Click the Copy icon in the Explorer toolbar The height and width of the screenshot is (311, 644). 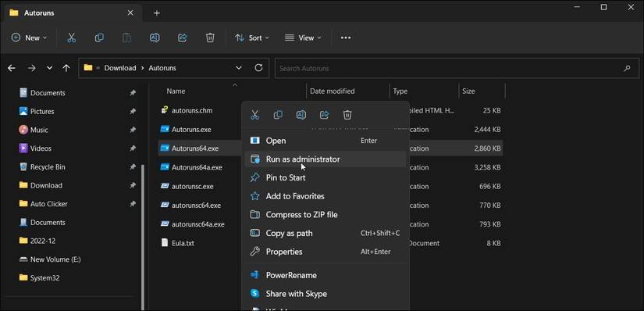point(99,38)
